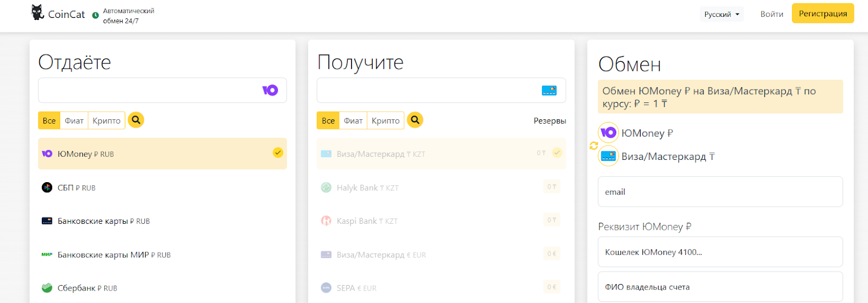Select the Все tab under Отдаёте
868x303 pixels.
(x=49, y=120)
